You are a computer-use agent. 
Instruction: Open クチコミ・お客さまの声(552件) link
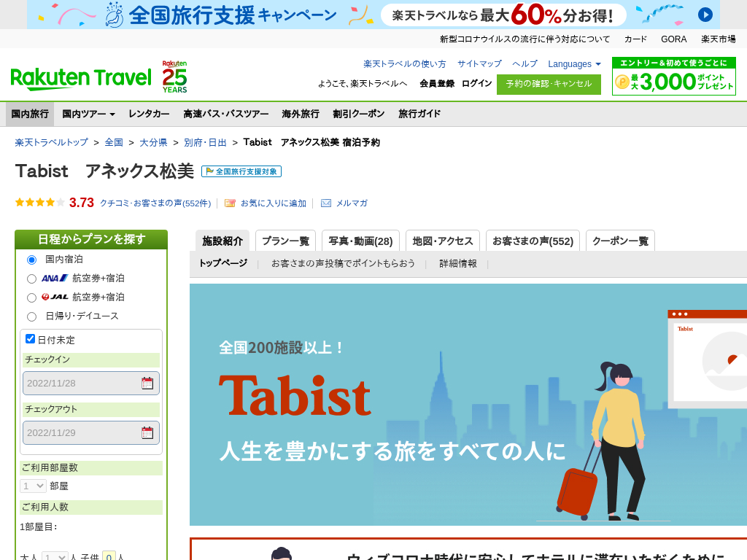(155, 203)
